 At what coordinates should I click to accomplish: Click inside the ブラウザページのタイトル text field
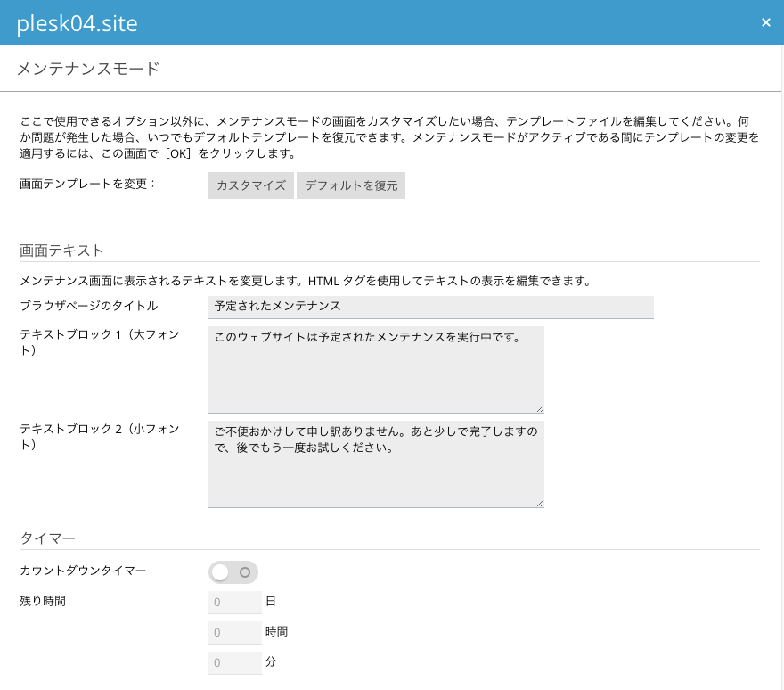pos(431,307)
